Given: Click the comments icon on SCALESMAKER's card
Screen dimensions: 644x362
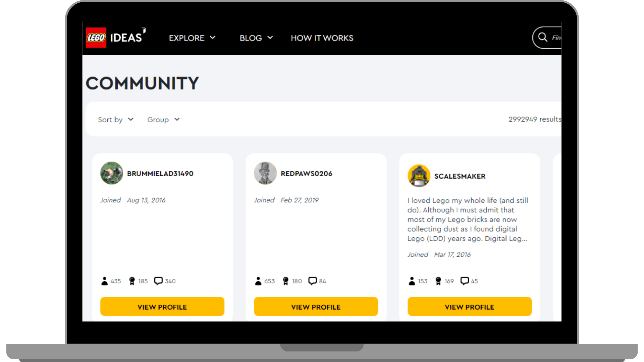Looking at the screenshot, I should 465,281.
